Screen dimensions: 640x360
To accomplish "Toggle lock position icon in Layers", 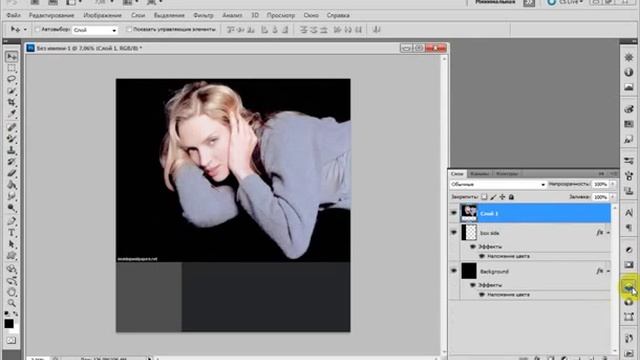I will (502, 197).
